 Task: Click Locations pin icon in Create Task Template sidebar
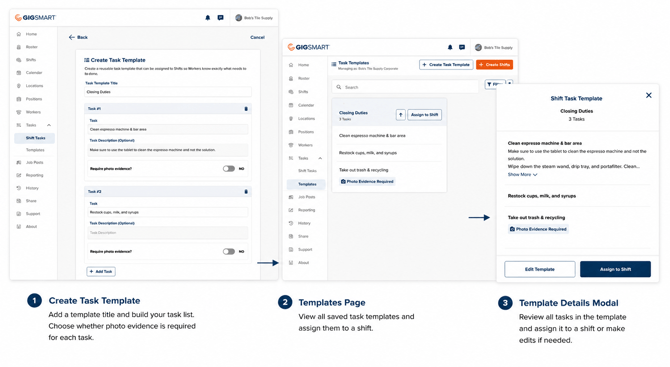18,86
